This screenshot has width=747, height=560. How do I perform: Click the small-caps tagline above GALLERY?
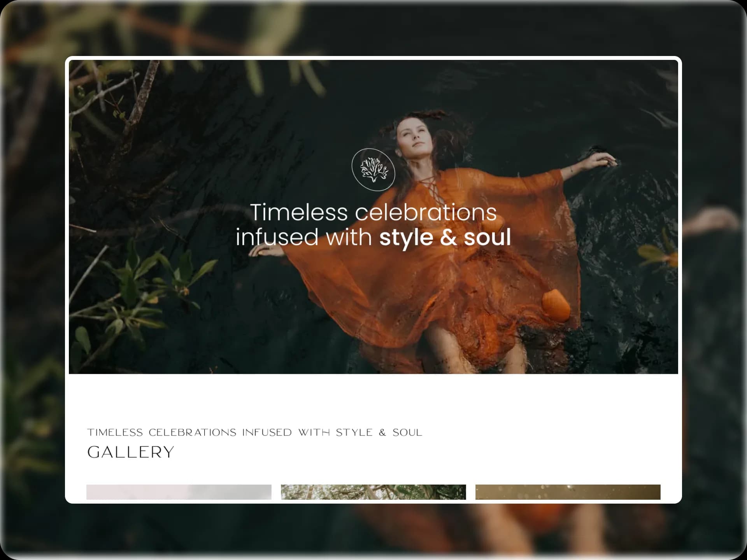[255, 432]
